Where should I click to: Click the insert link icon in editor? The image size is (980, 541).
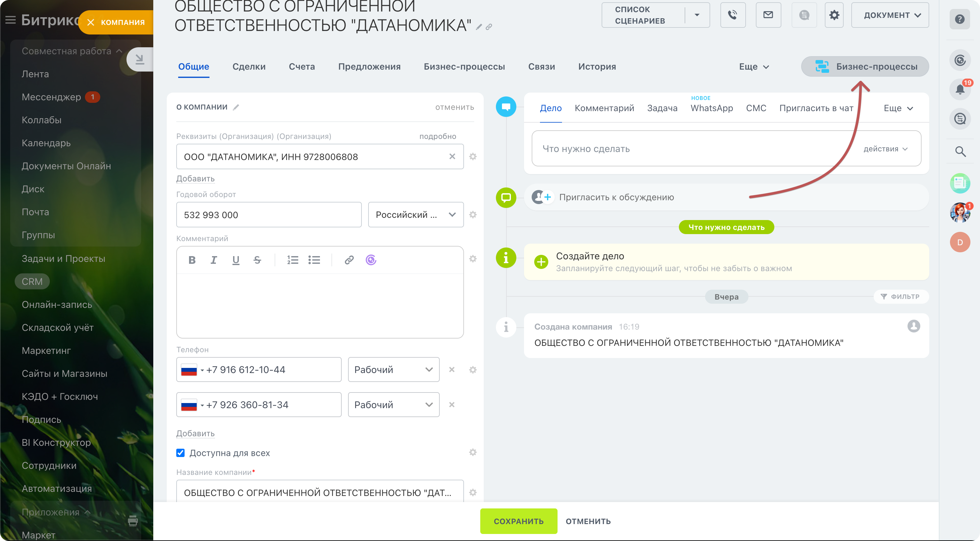349,260
